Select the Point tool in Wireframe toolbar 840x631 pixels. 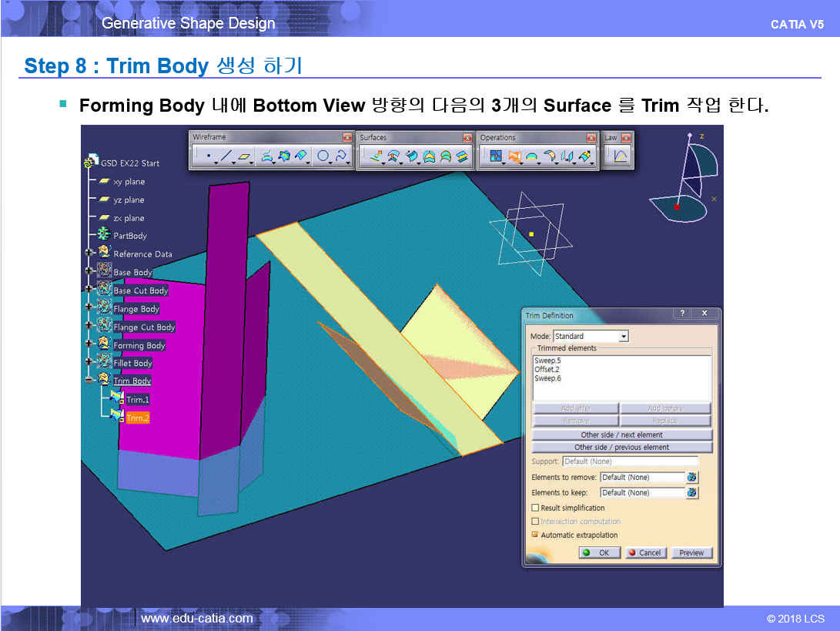[208, 156]
